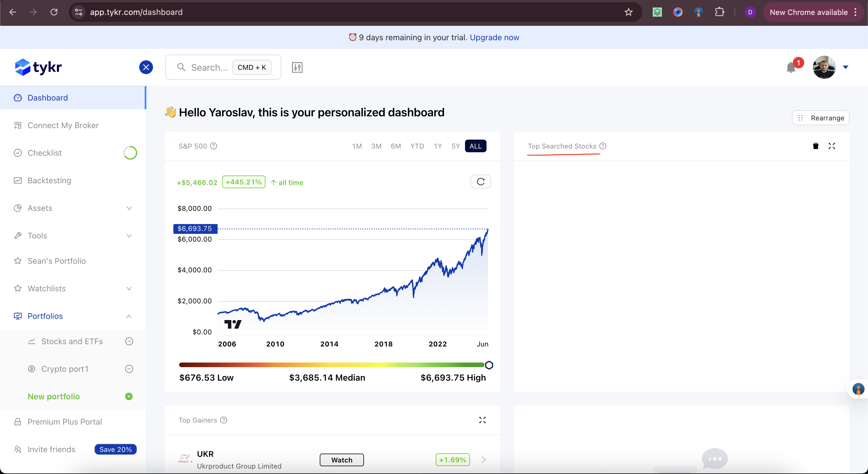Click the Save 20% badge
This screenshot has width=868, height=474.
coord(116,450)
